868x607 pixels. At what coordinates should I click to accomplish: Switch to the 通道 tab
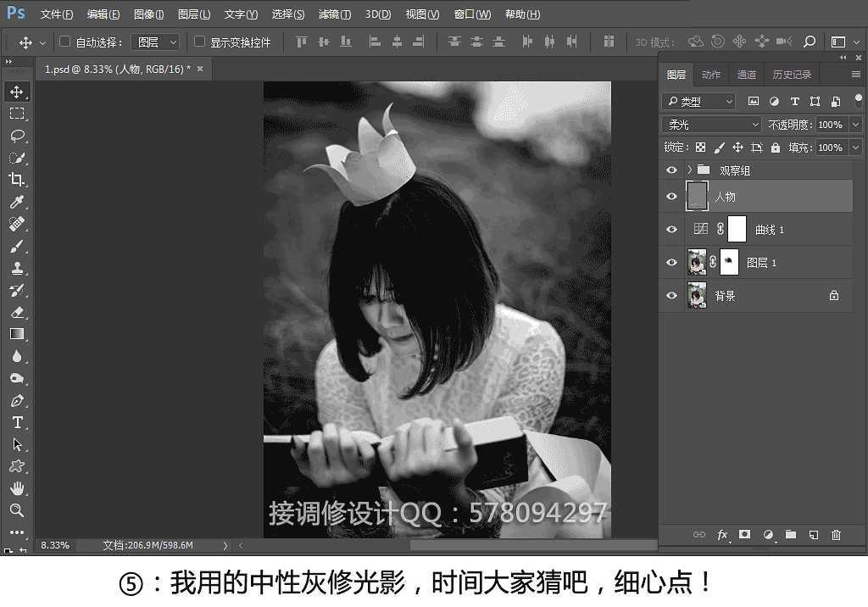tap(747, 74)
